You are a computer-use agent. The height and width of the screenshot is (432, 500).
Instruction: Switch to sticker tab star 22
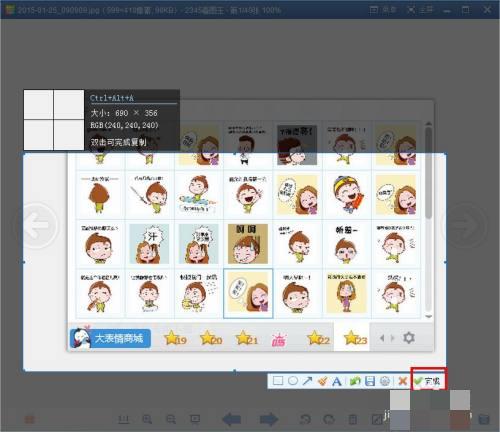pos(318,338)
